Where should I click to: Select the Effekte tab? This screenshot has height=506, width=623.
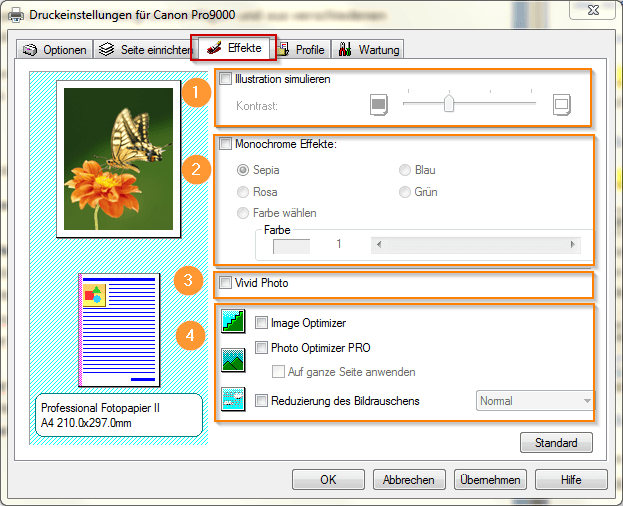point(234,48)
